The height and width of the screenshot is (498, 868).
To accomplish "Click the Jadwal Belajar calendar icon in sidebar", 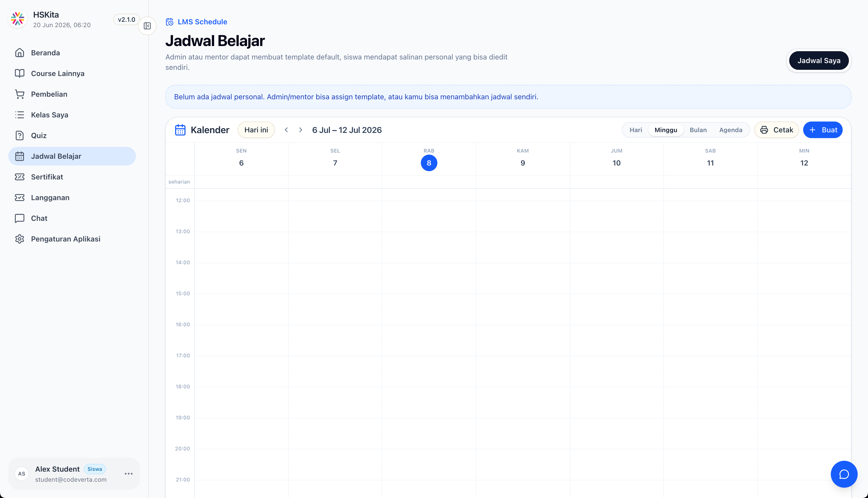I will tap(19, 156).
